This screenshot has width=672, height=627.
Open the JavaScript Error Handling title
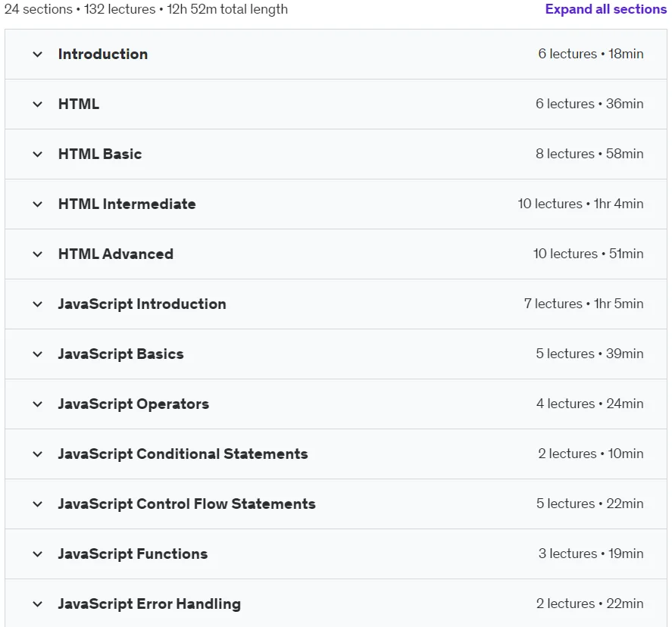pos(149,604)
